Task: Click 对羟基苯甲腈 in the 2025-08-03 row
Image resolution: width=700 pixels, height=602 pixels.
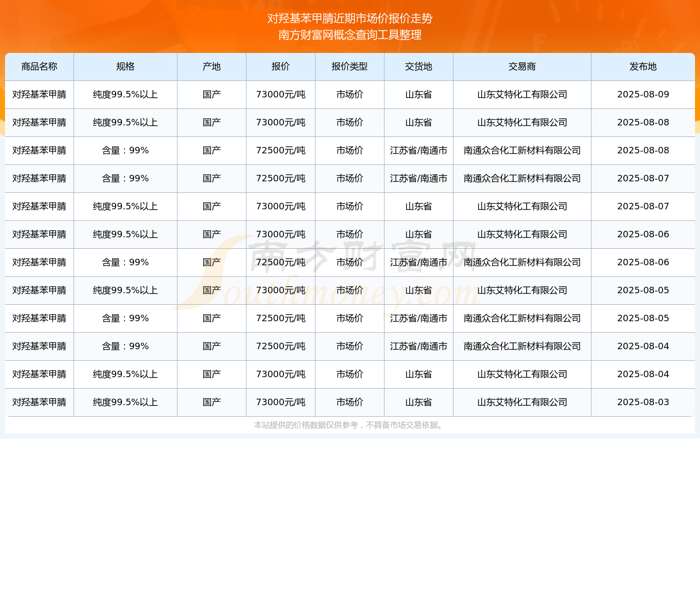Action: point(39,402)
